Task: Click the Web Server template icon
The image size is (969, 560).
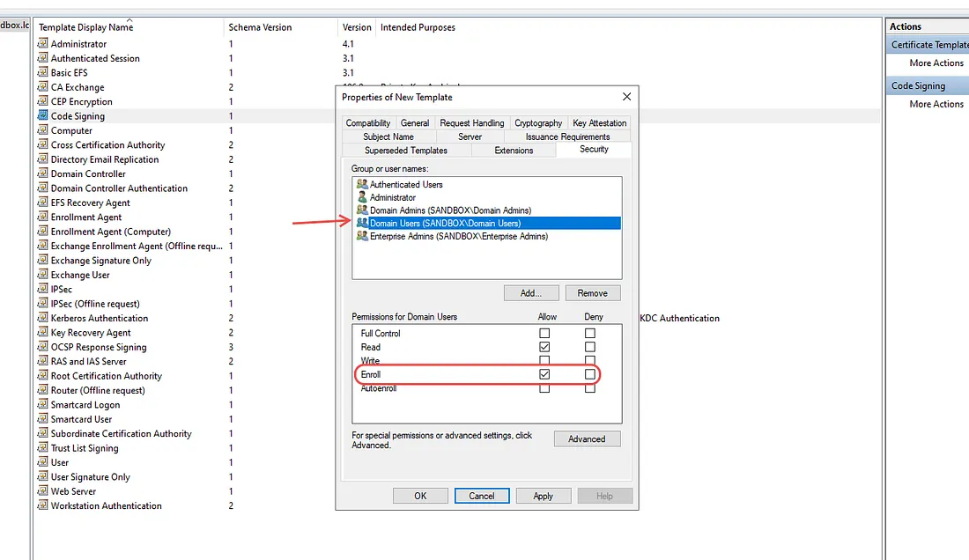Action: point(42,491)
